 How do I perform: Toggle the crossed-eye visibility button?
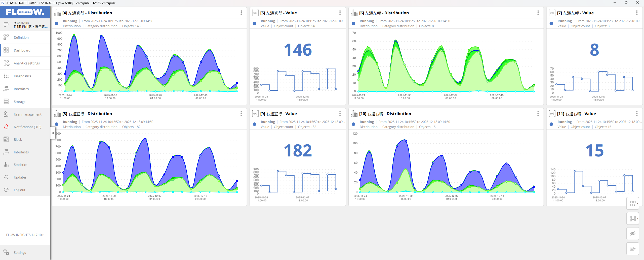pyautogui.click(x=633, y=234)
